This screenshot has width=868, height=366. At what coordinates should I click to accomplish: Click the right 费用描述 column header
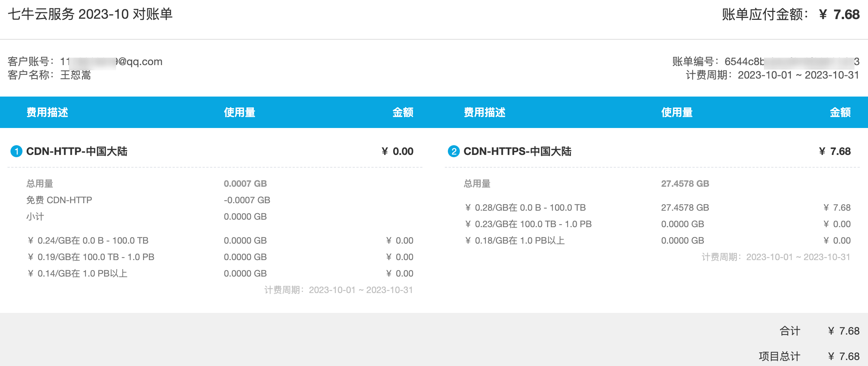click(x=485, y=112)
